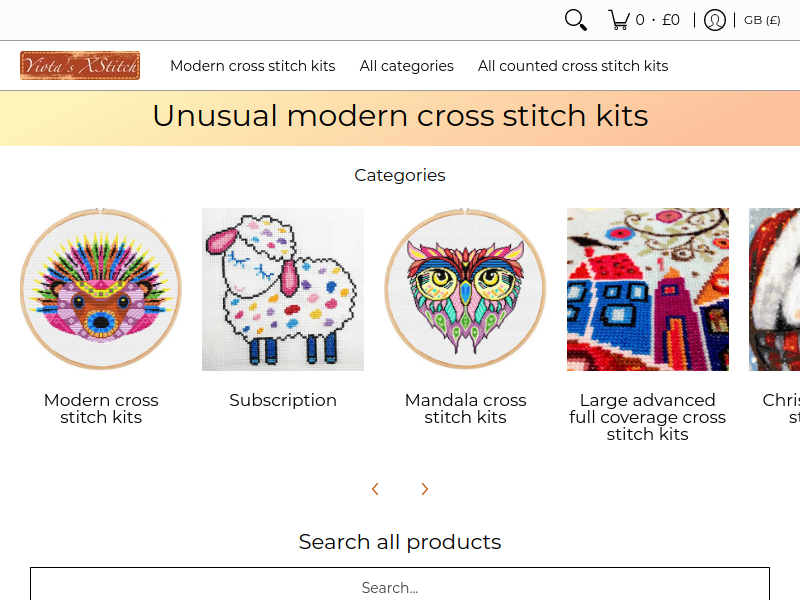Image resolution: width=800 pixels, height=600 pixels.
Task: Open Large advanced full coverage kits link
Action: [x=647, y=417]
